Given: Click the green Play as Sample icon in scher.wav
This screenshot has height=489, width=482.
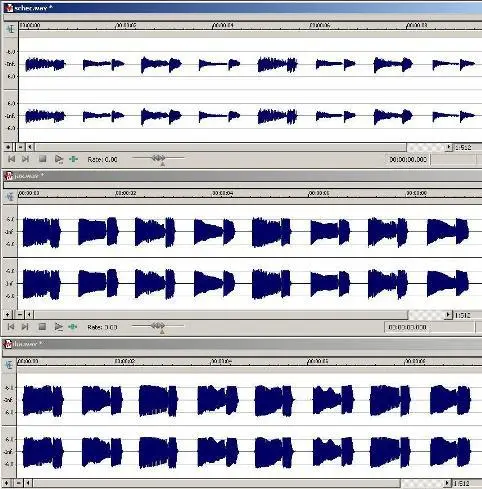Looking at the screenshot, I should pyautogui.click(x=73, y=159).
